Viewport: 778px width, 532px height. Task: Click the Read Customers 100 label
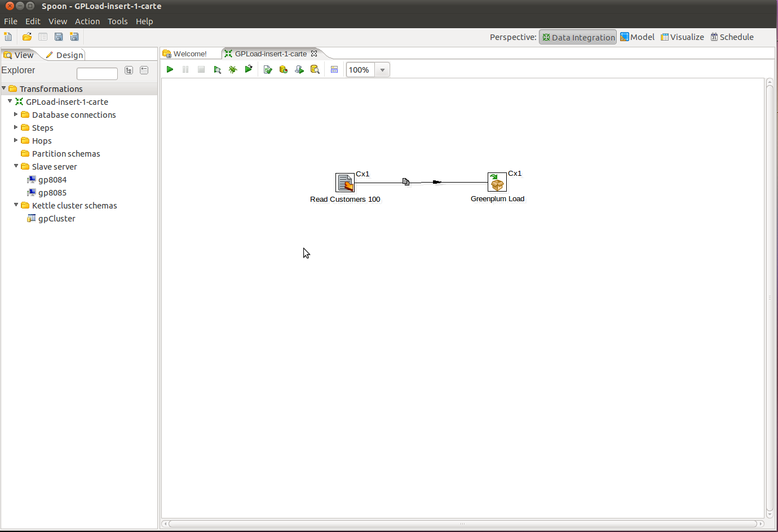pyautogui.click(x=345, y=200)
